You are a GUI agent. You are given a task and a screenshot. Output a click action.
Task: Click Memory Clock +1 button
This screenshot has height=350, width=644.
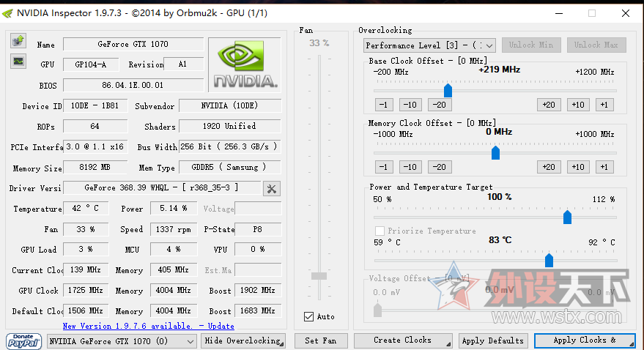604,167
